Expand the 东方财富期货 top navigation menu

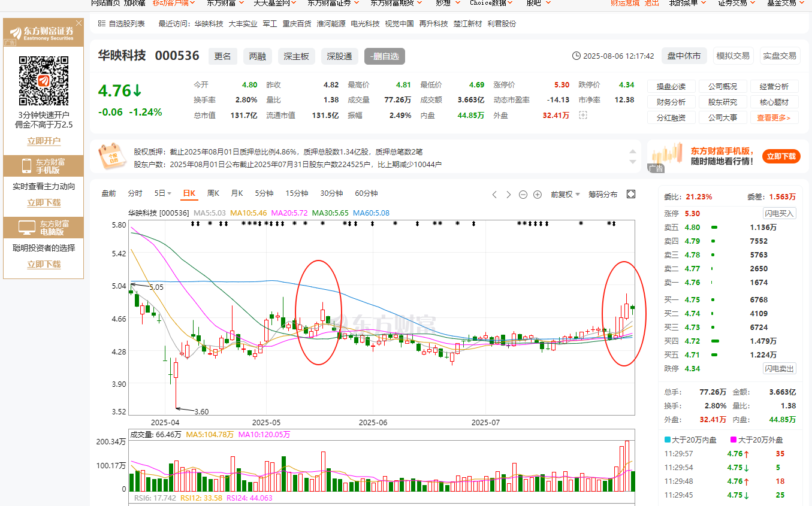click(x=396, y=3)
